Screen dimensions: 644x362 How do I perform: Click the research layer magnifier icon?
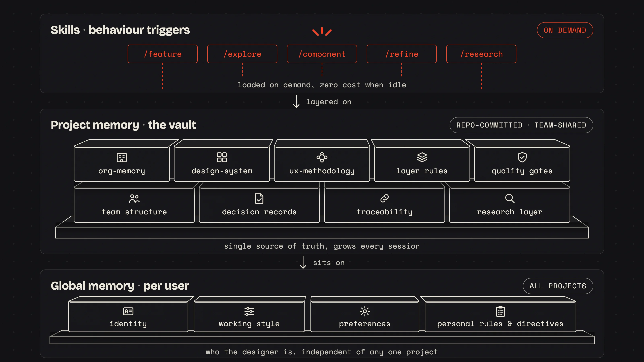pos(510,199)
